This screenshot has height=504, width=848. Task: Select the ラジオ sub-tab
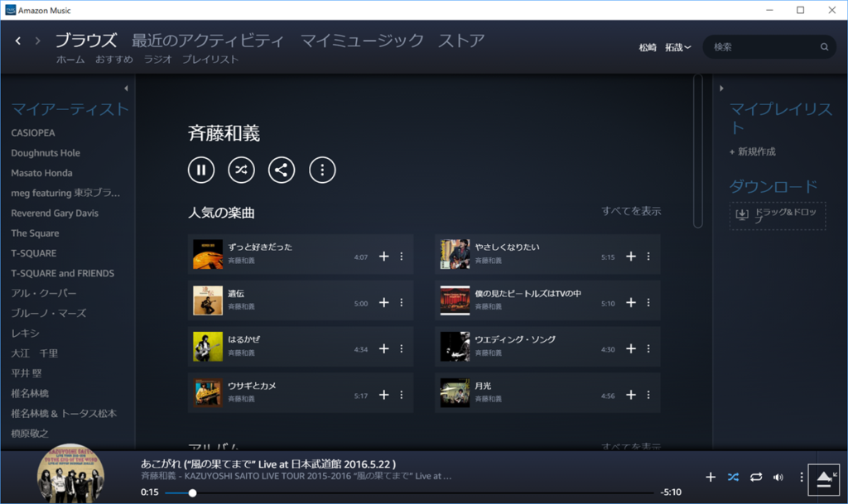click(157, 60)
